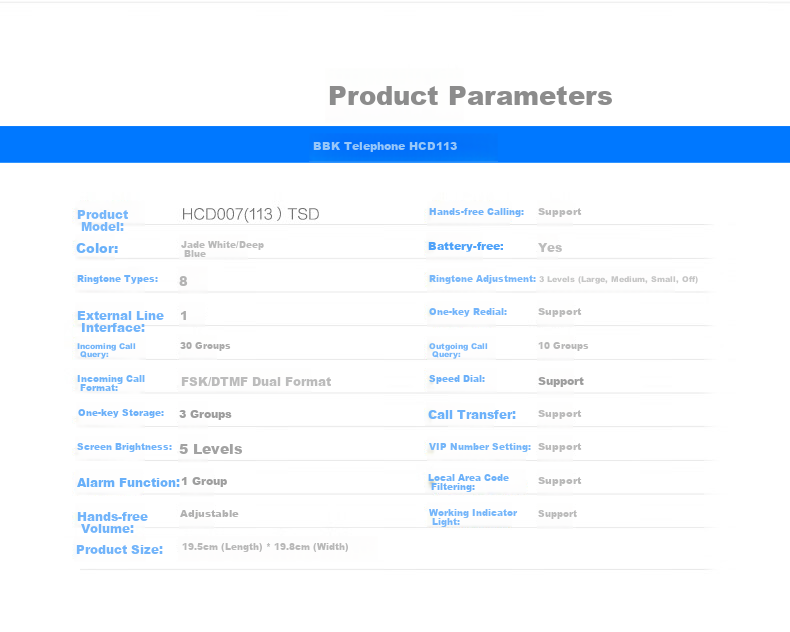Click the One-key Storage label
The width and height of the screenshot is (790, 632).
tap(121, 413)
